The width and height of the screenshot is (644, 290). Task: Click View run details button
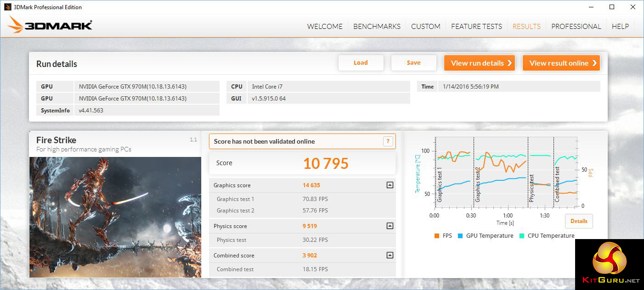(479, 63)
